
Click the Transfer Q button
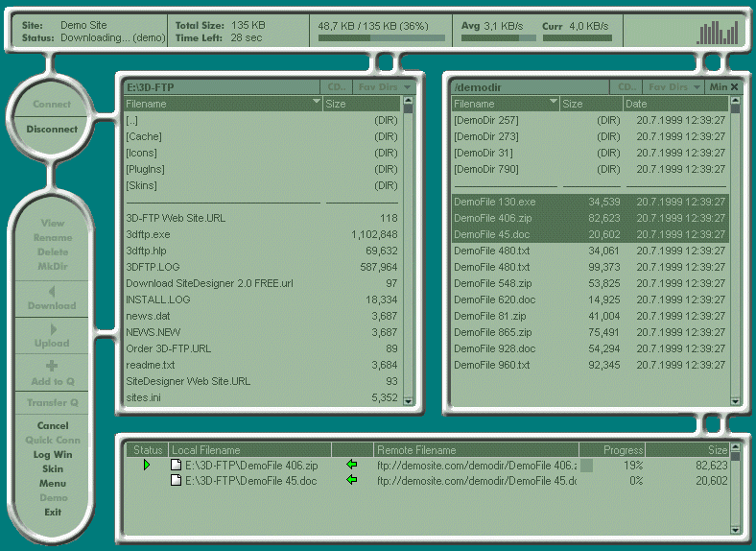[52, 403]
